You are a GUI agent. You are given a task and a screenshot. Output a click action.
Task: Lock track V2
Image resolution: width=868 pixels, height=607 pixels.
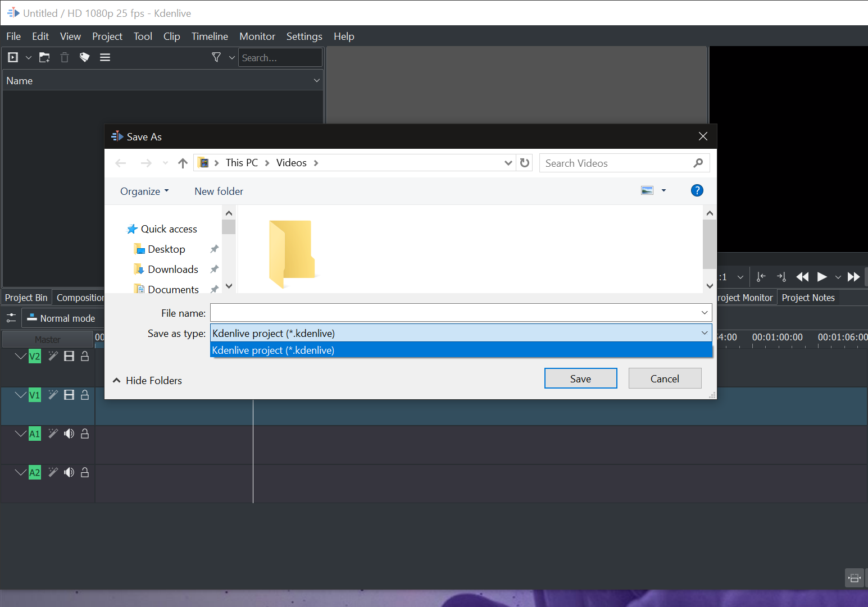(x=85, y=356)
